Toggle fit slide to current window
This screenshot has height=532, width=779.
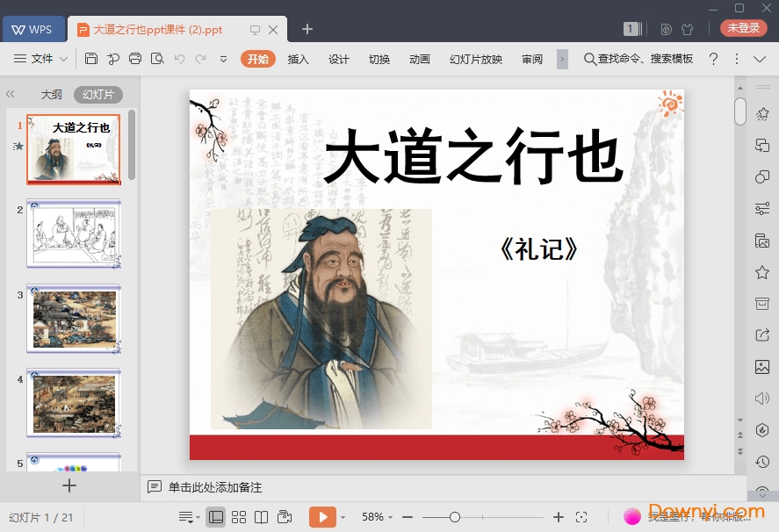pos(581,516)
